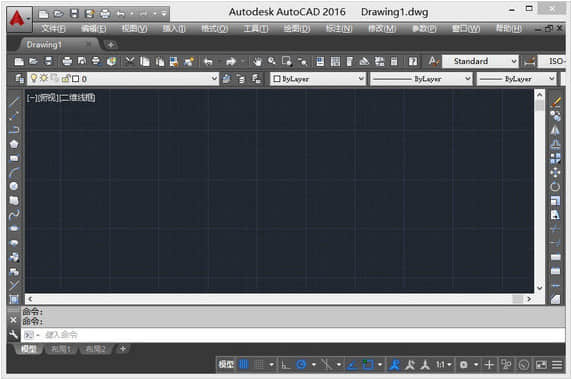Click the Help question mark icon
This screenshot has width=572, height=379.
[413, 61]
